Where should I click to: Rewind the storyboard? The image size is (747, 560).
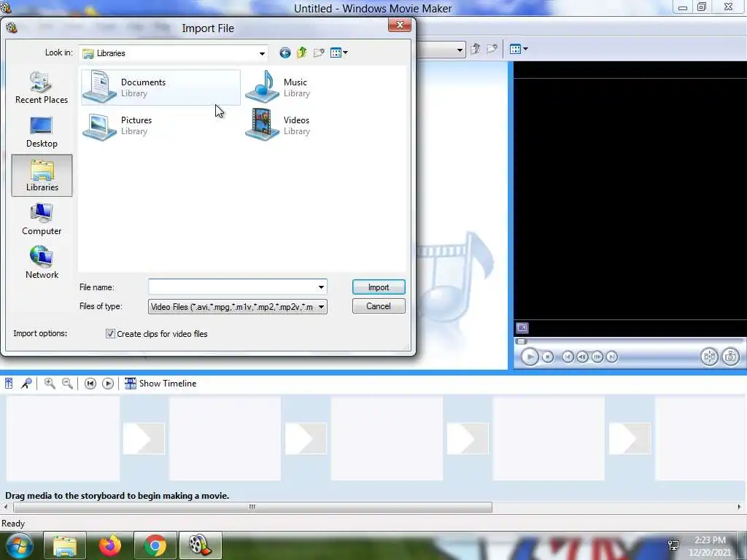[90, 384]
